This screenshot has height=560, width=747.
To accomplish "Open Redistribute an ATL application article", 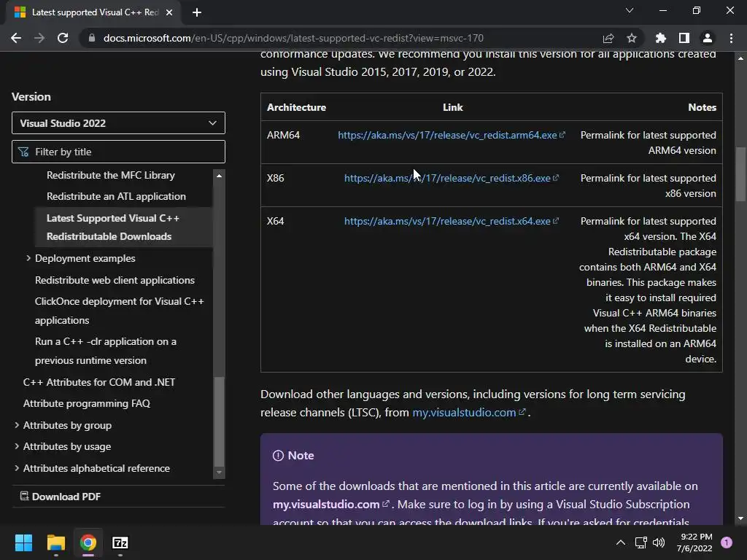I will 116,196.
